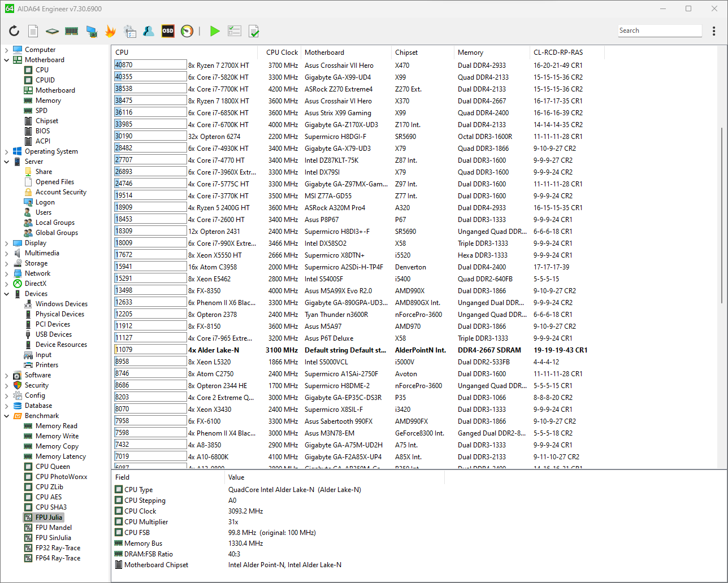Image resolution: width=728 pixels, height=583 pixels.
Task: Sort results by the CPU Clock column header
Action: point(281,53)
